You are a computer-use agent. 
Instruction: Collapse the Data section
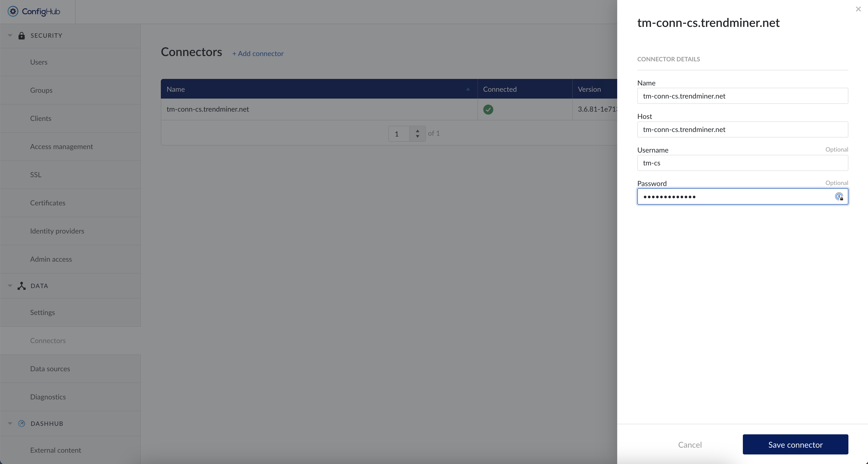pos(10,286)
